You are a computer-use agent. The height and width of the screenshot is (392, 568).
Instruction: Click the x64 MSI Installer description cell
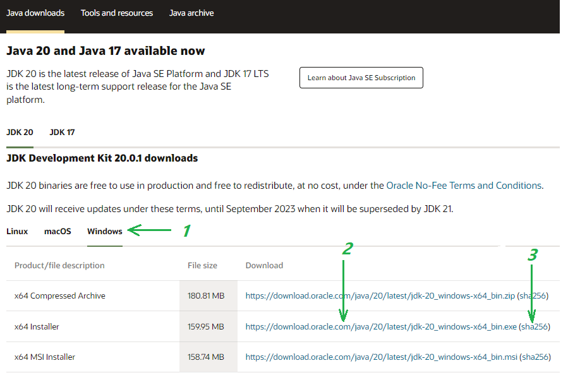(93, 357)
